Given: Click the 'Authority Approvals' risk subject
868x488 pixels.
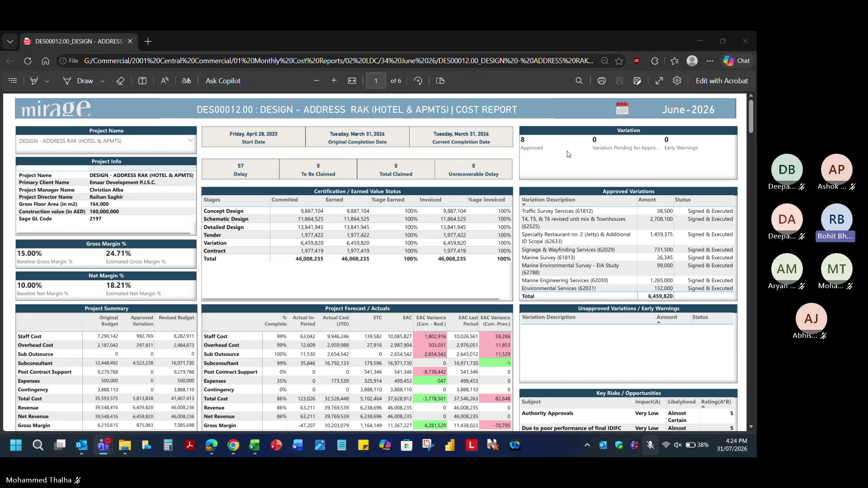Looking at the screenshot, I should tap(547, 413).
